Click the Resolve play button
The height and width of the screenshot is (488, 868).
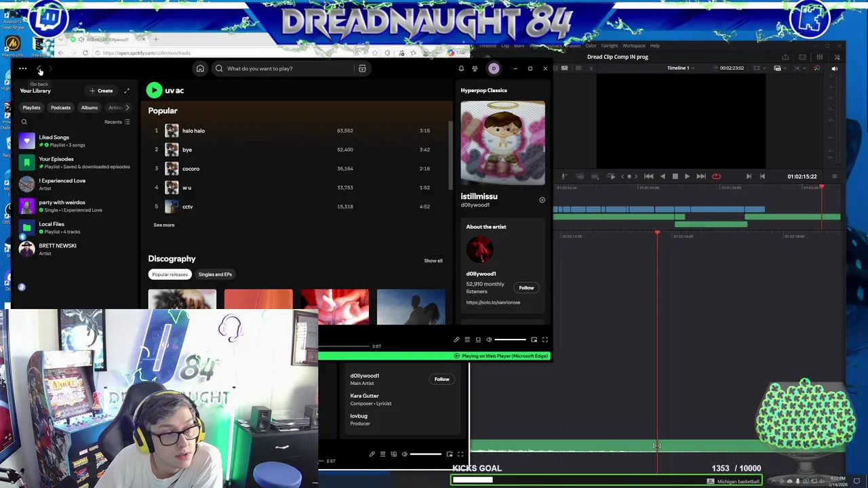[x=687, y=176]
